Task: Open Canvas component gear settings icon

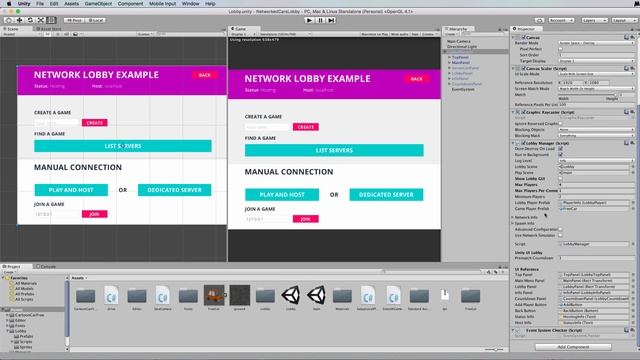Action: click(x=632, y=38)
